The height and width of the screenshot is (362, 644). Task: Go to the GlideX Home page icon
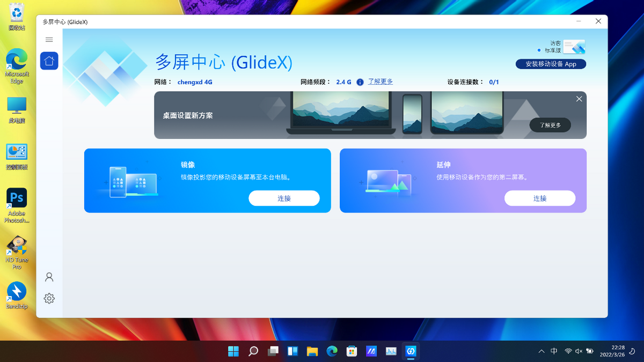(x=49, y=61)
